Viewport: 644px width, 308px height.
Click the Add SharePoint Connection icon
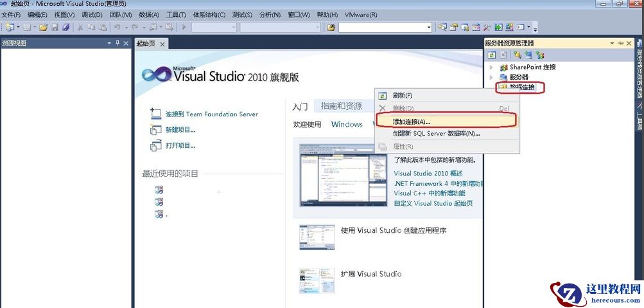coord(540,55)
